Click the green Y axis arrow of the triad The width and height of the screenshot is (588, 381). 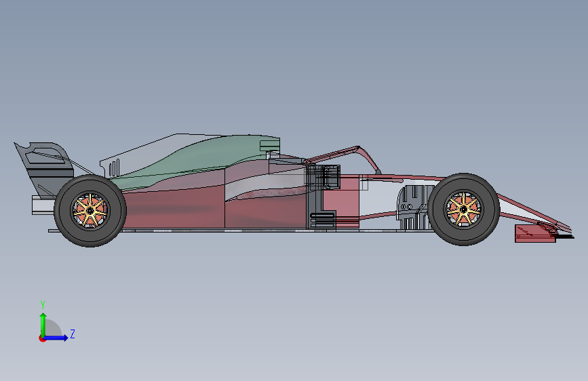click(x=43, y=324)
